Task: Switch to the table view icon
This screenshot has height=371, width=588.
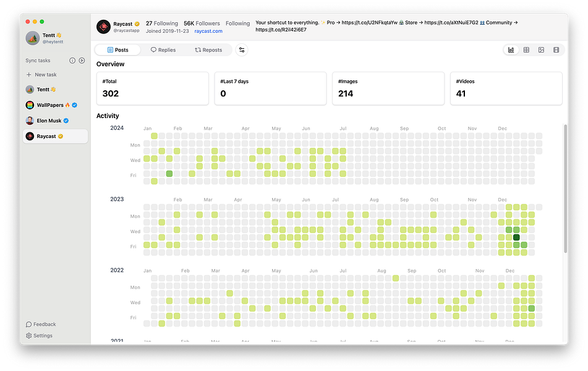Action: (526, 50)
